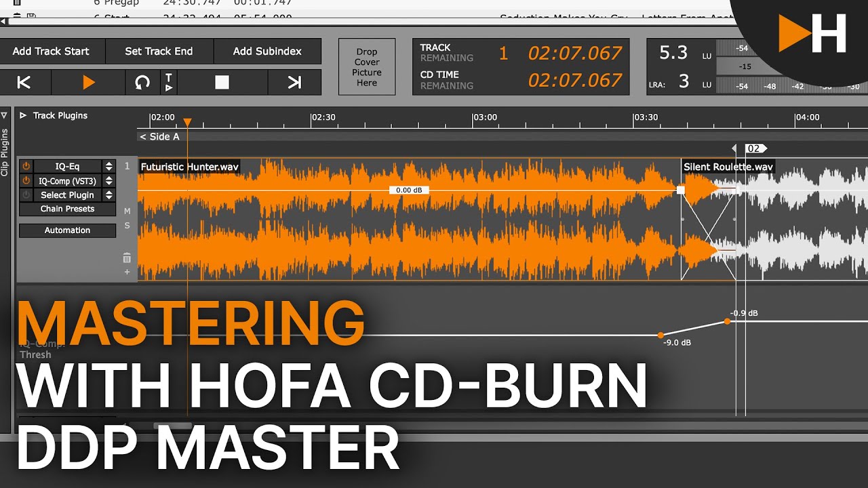The width and height of the screenshot is (868, 488).
Task: Click the orange track number 1 display
Action: (x=503, y=53)
